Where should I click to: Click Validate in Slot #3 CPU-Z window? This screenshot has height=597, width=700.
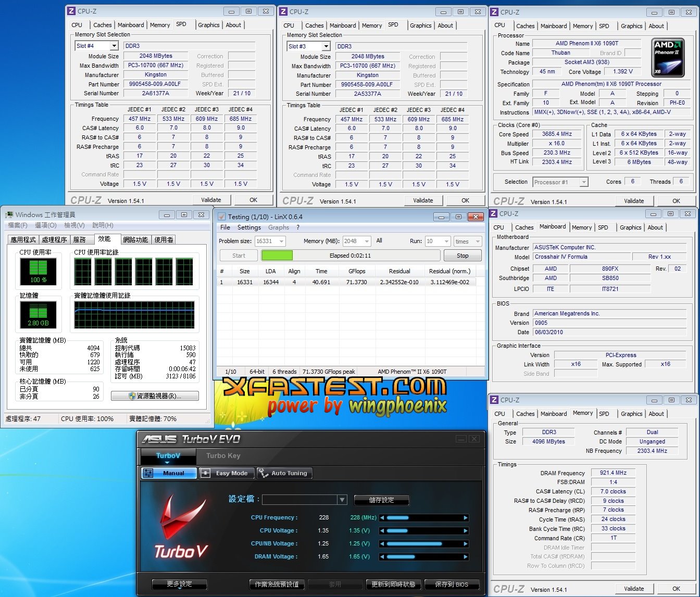pos(423,200)
